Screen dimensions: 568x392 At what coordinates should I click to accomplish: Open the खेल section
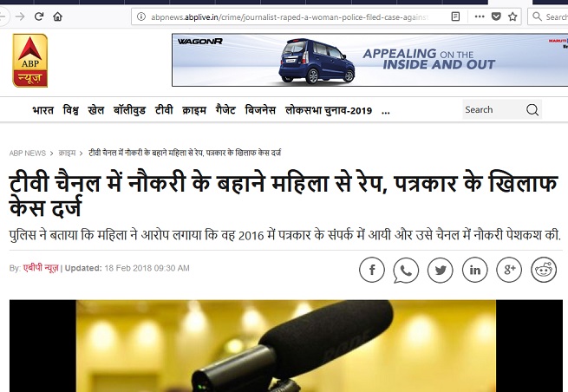click(96, 110)
